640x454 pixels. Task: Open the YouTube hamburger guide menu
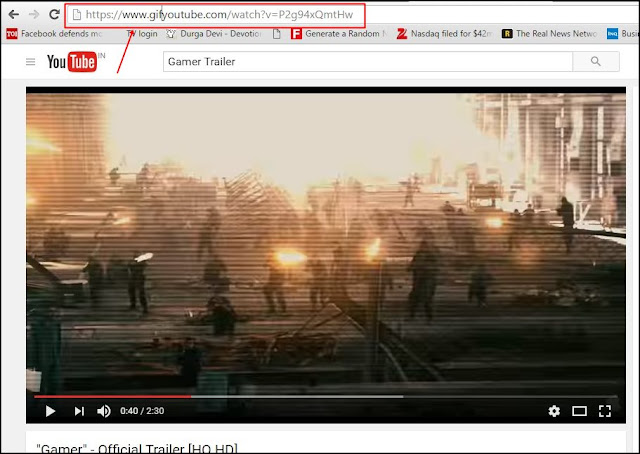point(30,62)
